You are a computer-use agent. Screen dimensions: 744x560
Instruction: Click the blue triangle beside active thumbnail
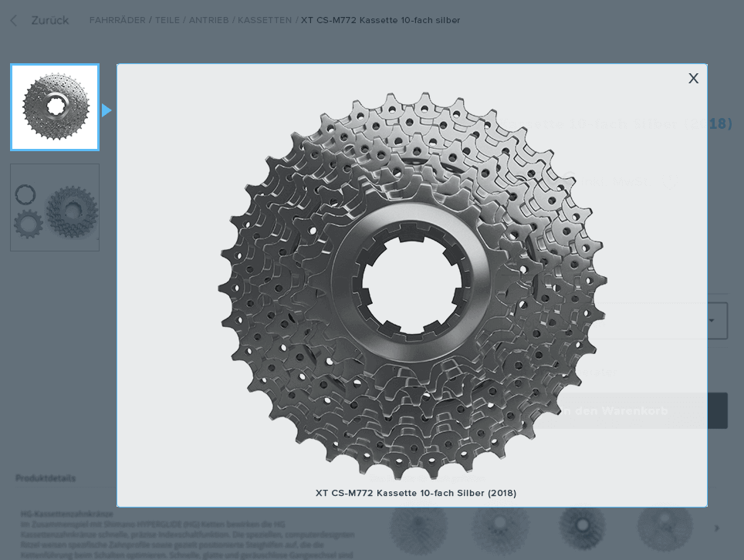pos(107,110)
